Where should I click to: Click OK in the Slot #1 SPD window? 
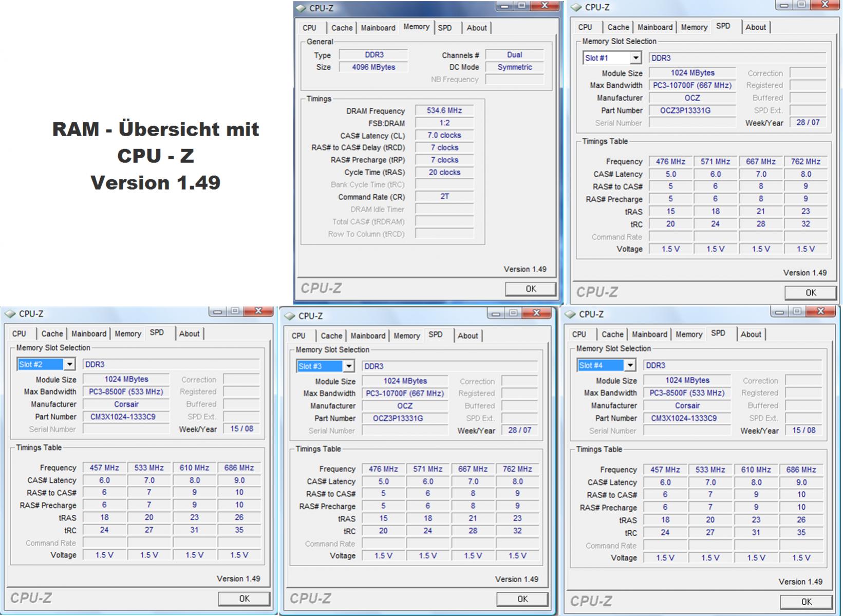811,292
